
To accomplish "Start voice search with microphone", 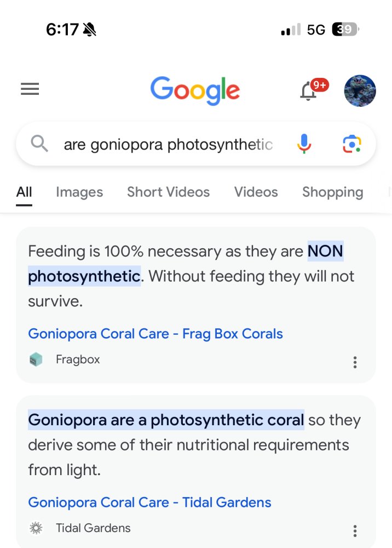I will 304,144.
